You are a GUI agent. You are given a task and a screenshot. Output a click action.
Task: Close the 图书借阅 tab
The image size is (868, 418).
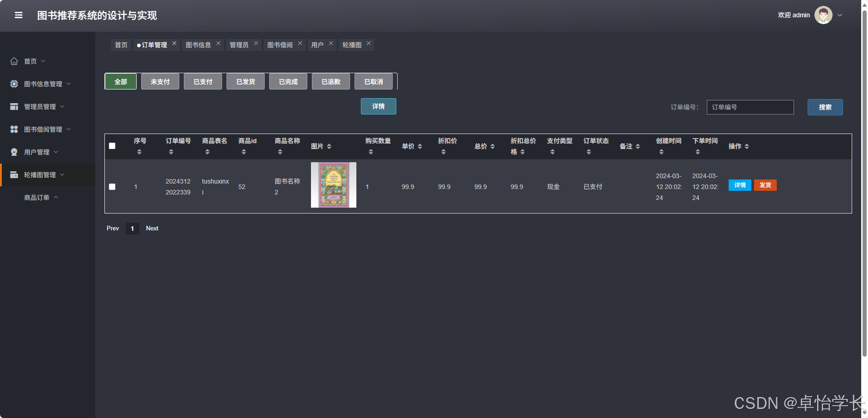click(x=300, y=43)
